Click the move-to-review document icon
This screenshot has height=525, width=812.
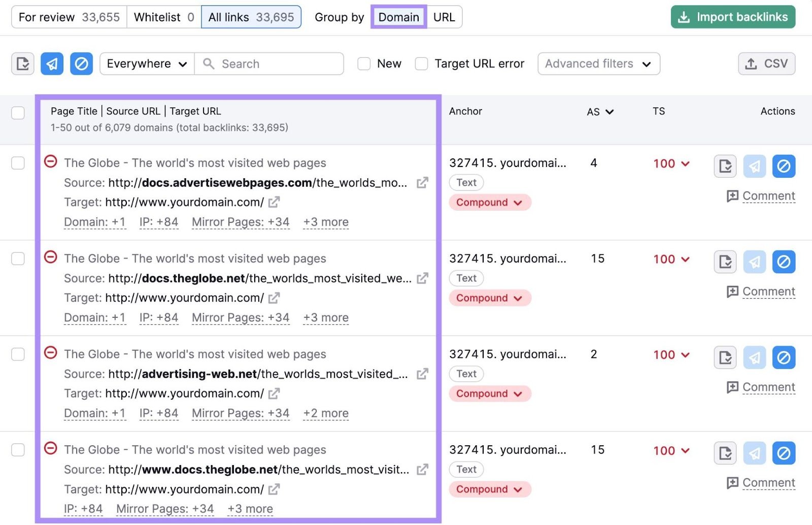(22, 63)
